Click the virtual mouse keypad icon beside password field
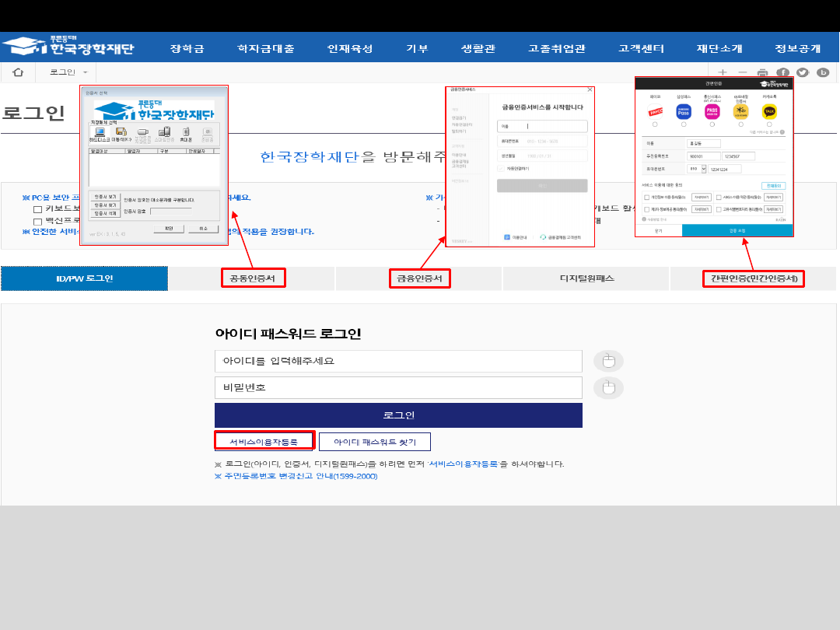The width and height of the screenshot is (840, 630). pos(608,387)
